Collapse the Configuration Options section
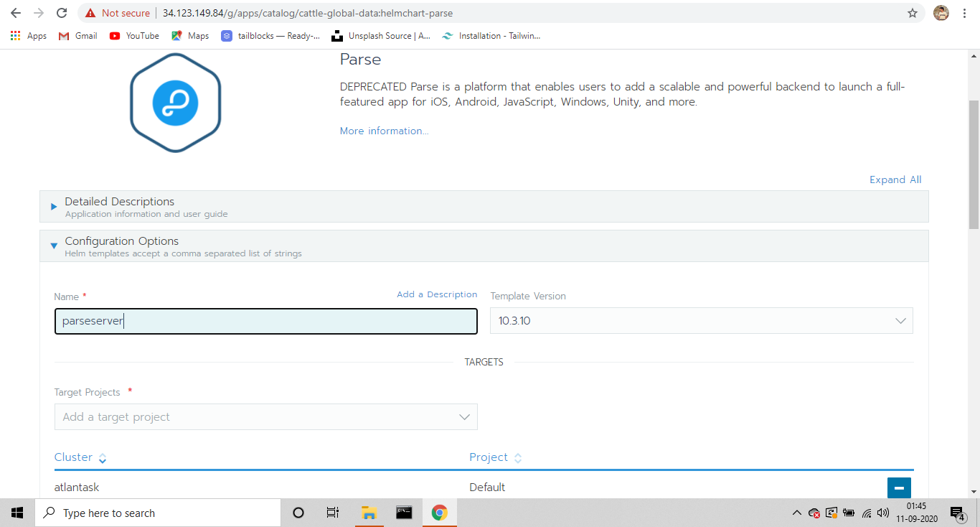Image resolution: width=980 pixels, height=527 pixels. pyautogui.click(x=484, y=246)
